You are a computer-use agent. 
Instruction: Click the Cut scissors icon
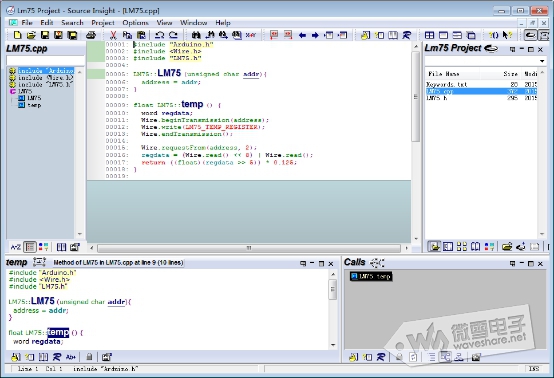[x=113, y=35]
